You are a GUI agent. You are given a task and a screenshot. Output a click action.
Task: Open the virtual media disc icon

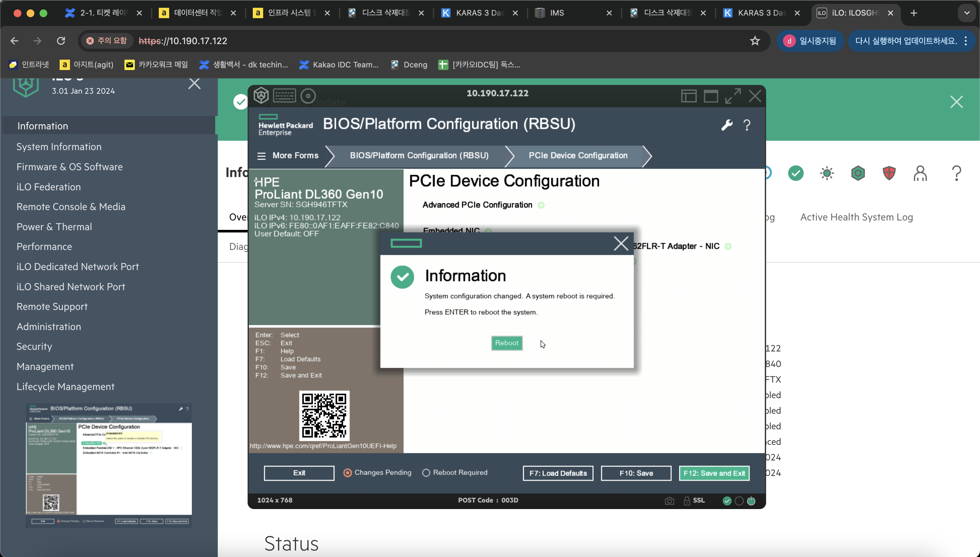coord(308,96)
